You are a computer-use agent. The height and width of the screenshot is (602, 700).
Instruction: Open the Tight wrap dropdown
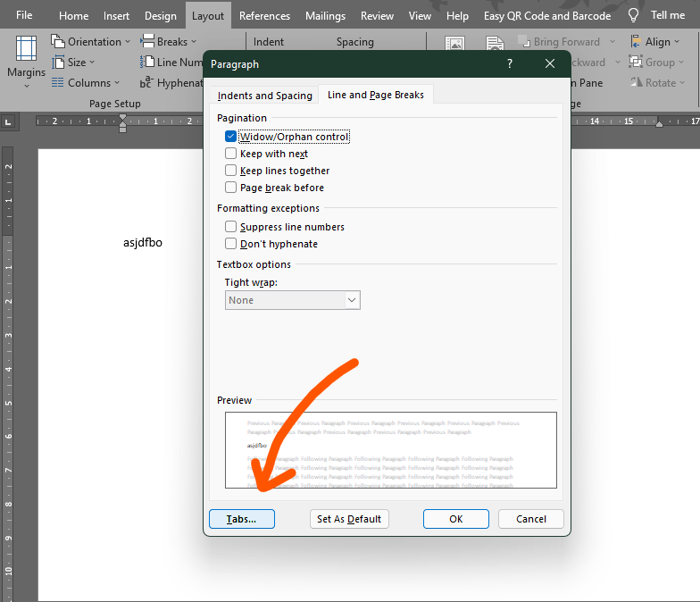(x=293, y=300)
